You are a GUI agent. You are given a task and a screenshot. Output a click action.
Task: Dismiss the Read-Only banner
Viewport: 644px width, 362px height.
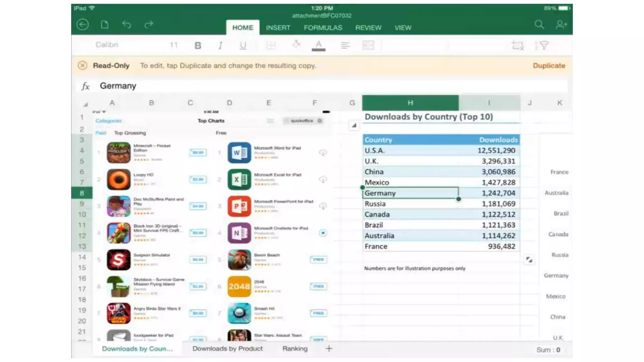(x=82, y=65)
